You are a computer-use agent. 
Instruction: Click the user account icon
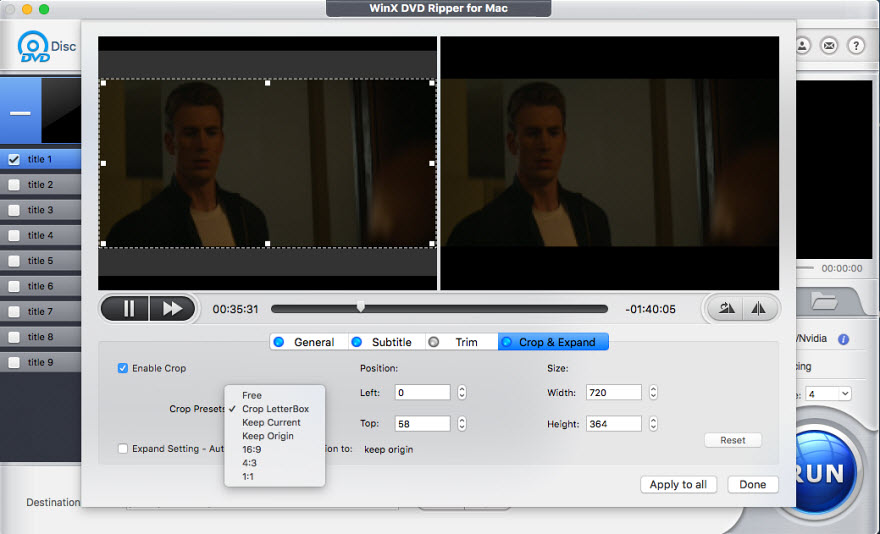click(803, 46)
